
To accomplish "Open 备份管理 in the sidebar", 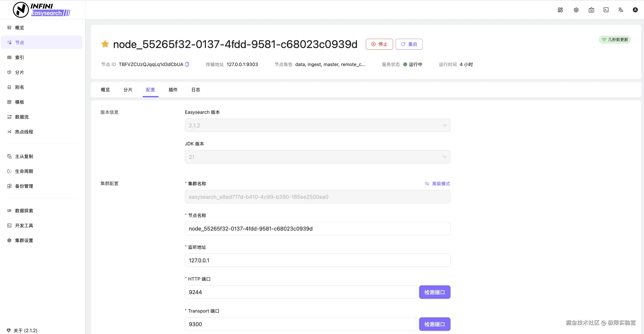I will (24, 186).
